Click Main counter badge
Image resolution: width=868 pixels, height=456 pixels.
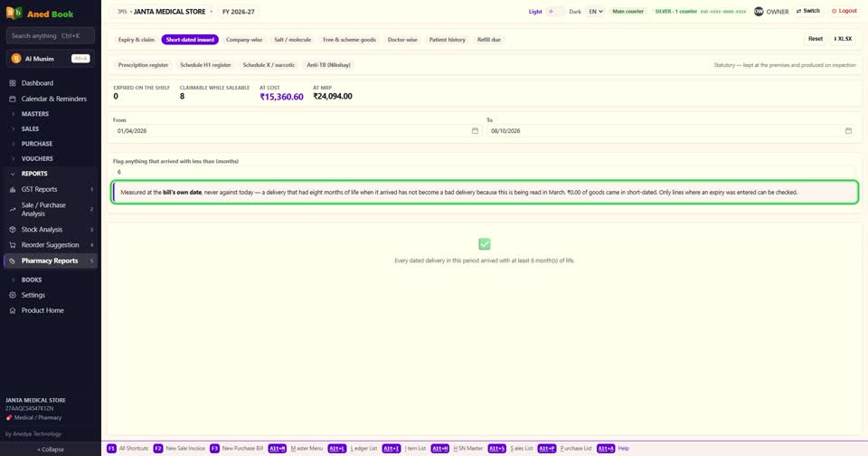[x=627, y=11]
